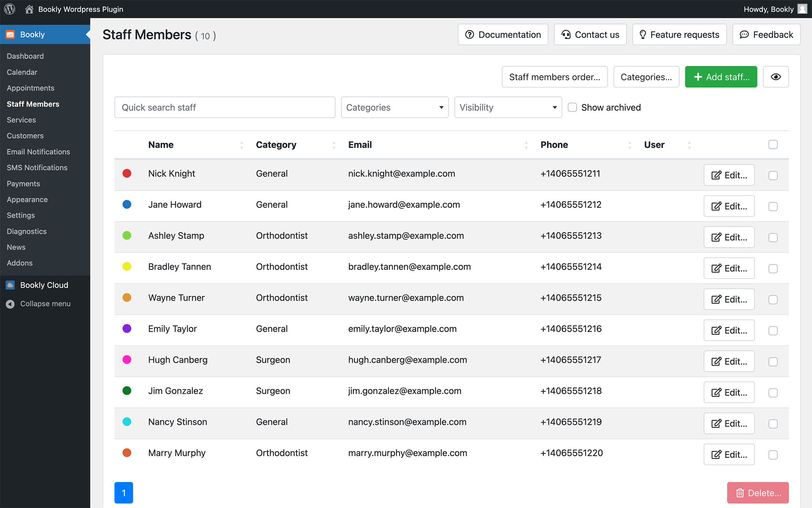Click Nancy Stinson's cyan color dot
Screen dimensions: 812x508
pos(127,422)
